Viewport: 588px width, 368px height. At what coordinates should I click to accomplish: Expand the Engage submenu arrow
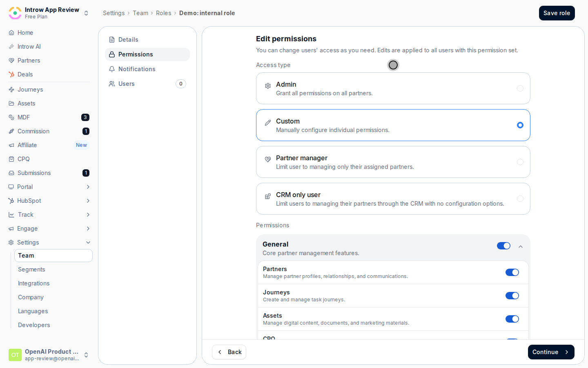(88, 229)
